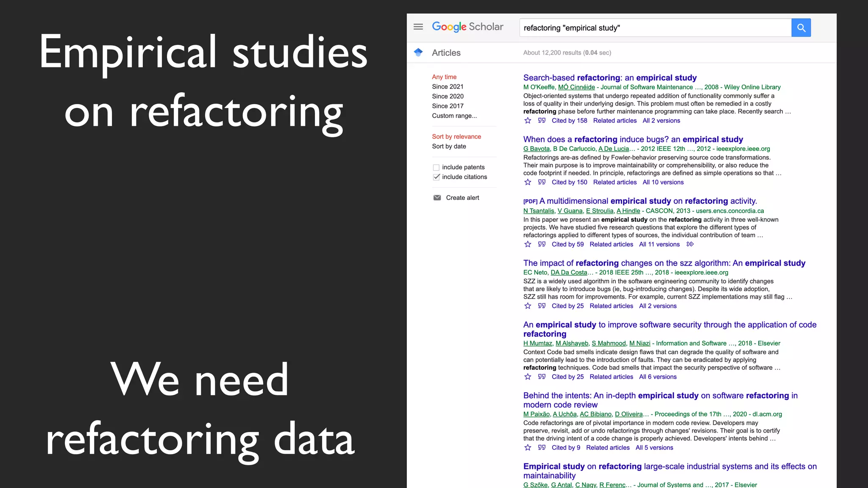The height and width of the screenshot is (488, 868).
Task: Cite the software security refactoring article
Action: pos(542,377)
